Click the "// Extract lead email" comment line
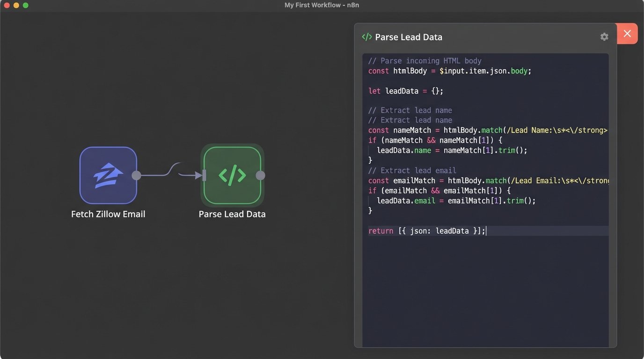644x359 pixels. 412,171
